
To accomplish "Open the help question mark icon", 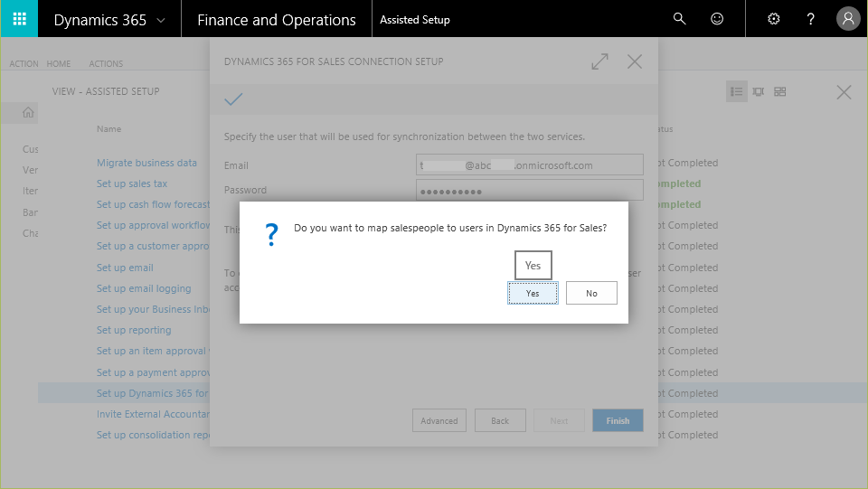I will 810,19.
